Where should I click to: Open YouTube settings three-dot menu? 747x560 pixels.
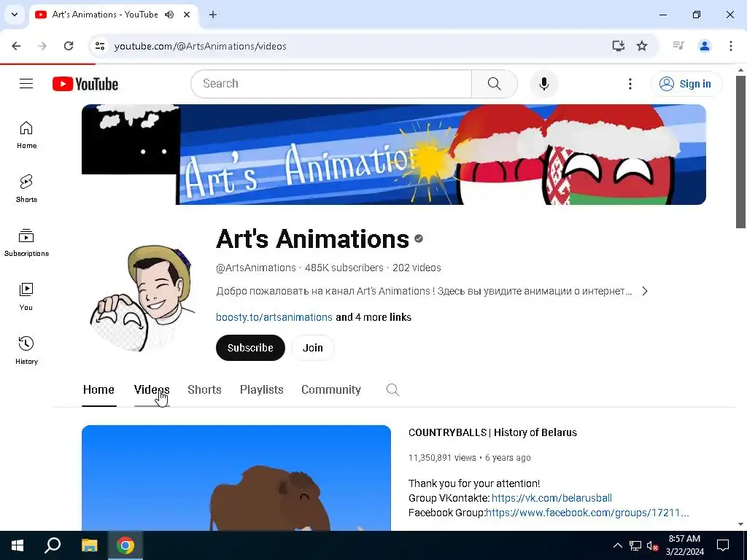pos(630,84)
